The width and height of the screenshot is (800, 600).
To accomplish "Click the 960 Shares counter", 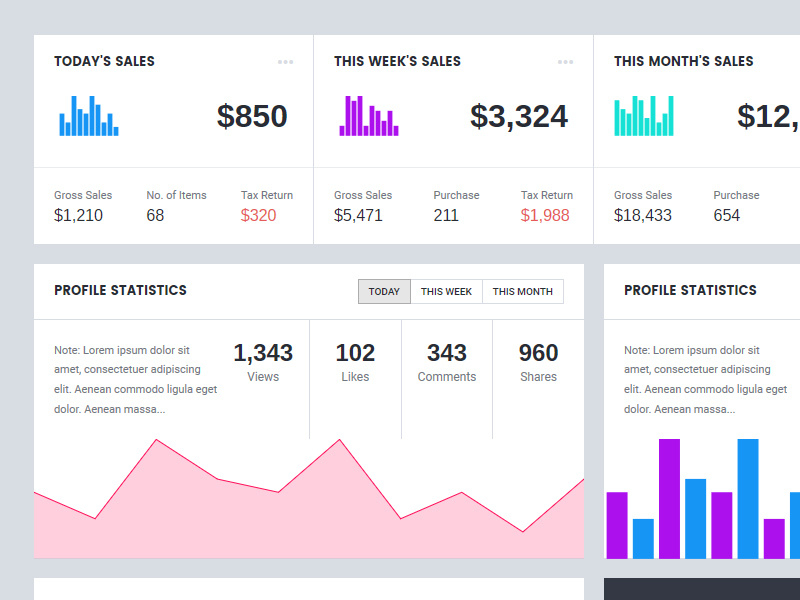I will pyautogui.click(x=538, y=362).
